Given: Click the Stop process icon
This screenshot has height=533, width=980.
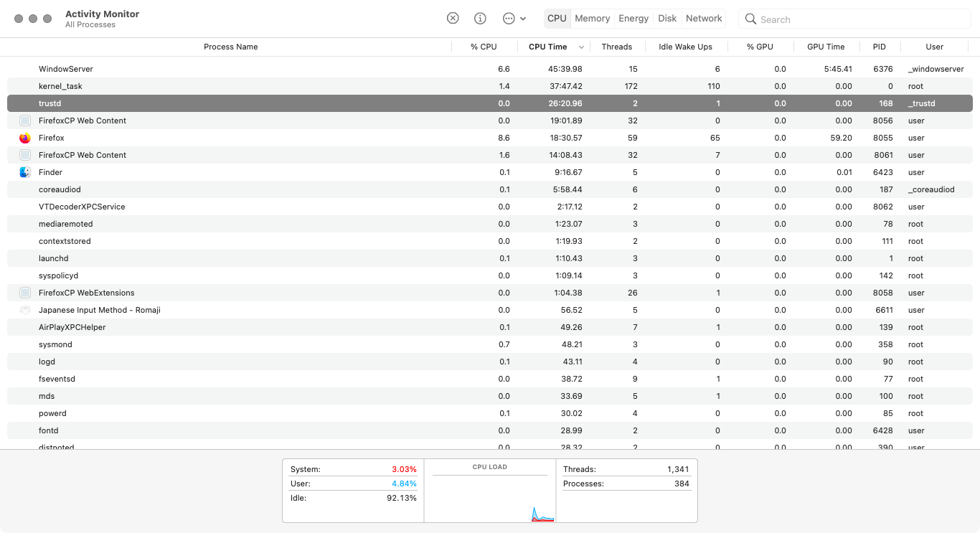Looking at the screenshot, I should (453, 19).
